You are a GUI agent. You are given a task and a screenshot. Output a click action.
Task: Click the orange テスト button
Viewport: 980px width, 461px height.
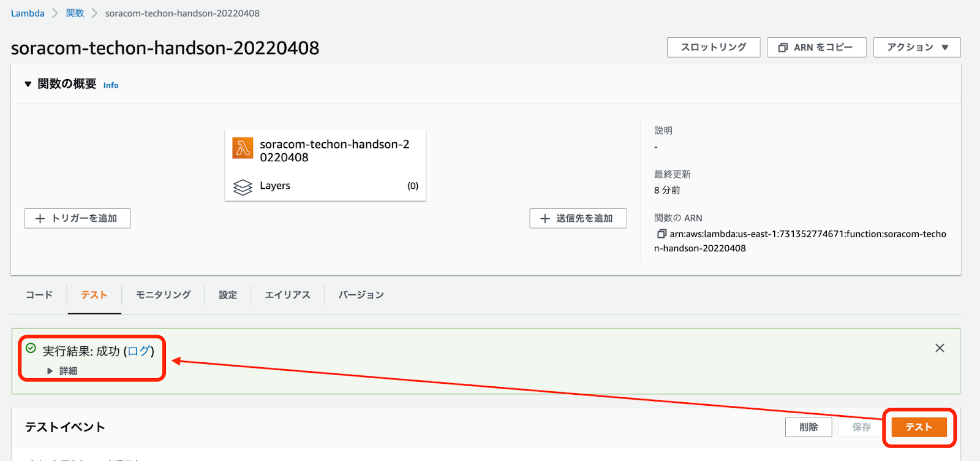[x=919, y=427]
